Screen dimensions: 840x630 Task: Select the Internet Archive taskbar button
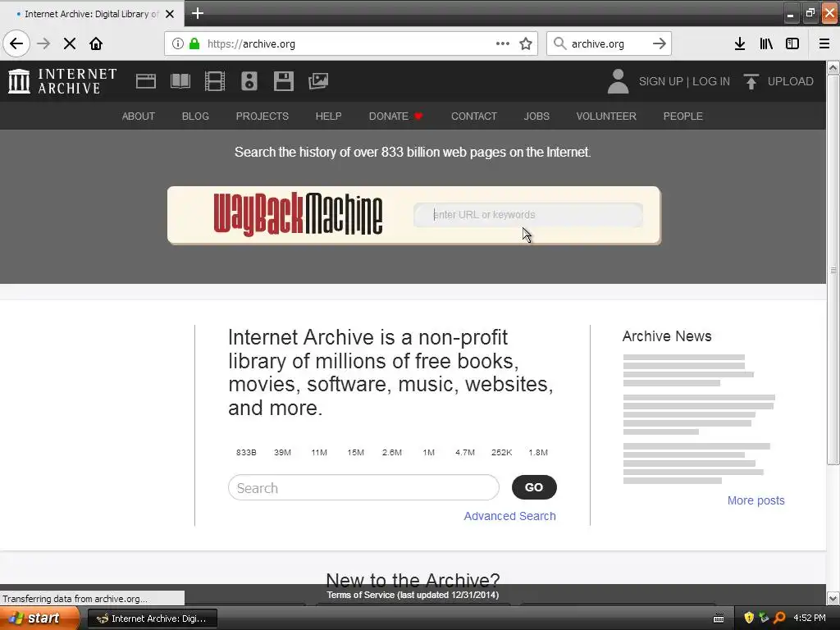[x=152, y=619]
